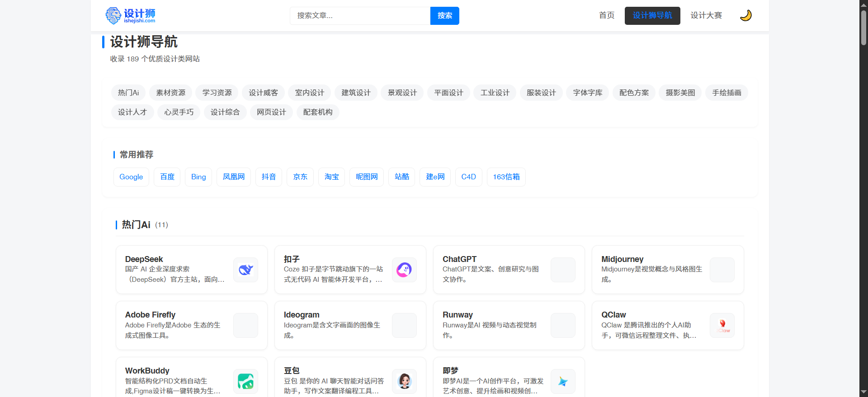Open the 淘宝 quick link
The width and height of the screenshot is (868, 397).
tap(332, 177)
